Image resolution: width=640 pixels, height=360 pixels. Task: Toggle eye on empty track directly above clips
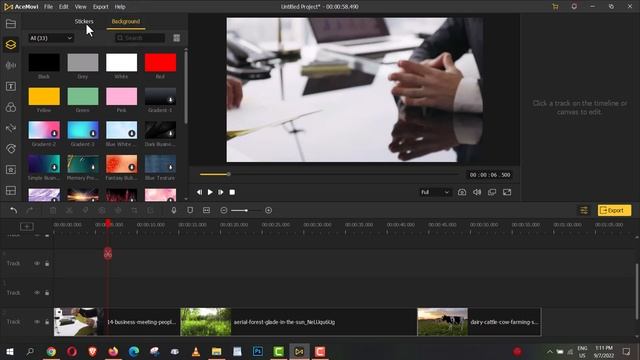click(x=37, y=293)
